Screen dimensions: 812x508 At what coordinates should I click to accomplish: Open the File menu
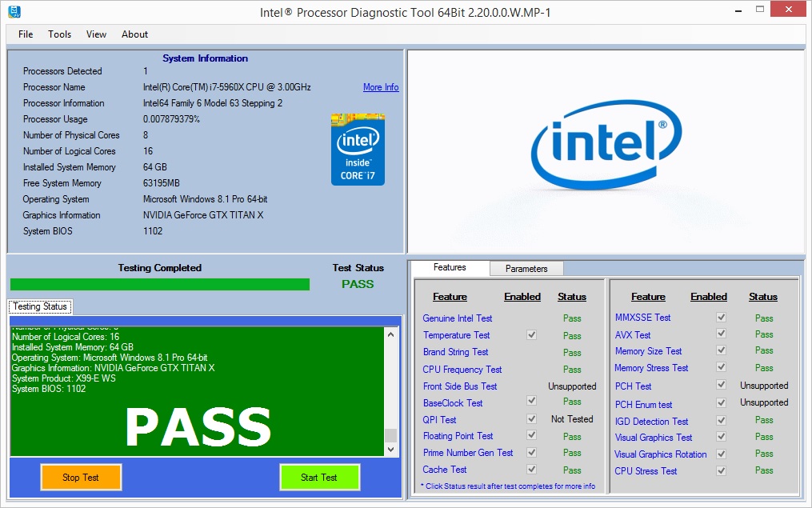(x=26, y=34)
